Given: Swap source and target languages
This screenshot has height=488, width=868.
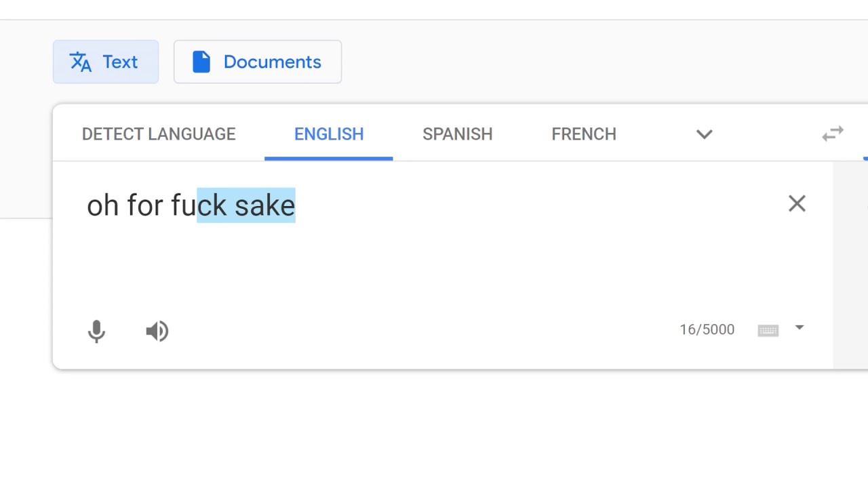Looking at the screenshot, I should [833, 134].
